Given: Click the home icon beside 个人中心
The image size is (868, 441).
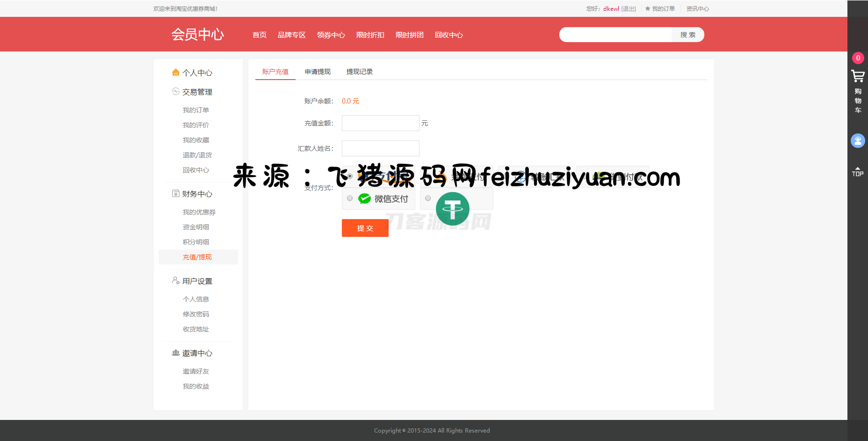Looking at the screenshot, I should tap(176, 73).
